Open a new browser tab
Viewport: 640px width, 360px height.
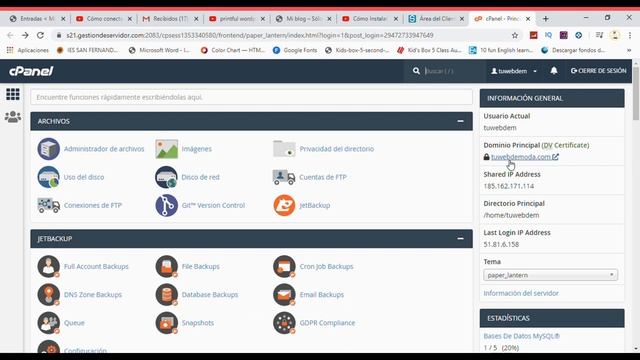(546, 19)
